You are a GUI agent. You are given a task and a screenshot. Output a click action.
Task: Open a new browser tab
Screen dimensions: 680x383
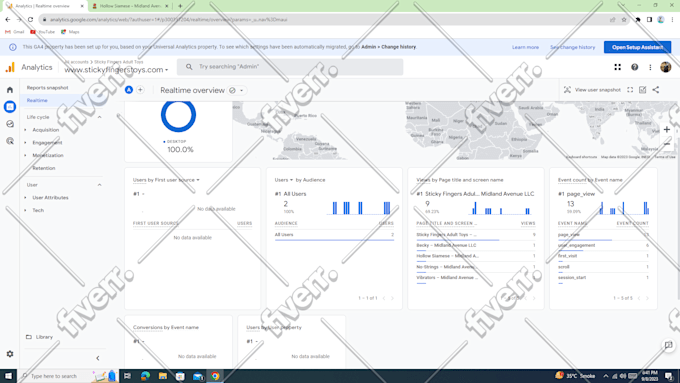pos(180,6)
